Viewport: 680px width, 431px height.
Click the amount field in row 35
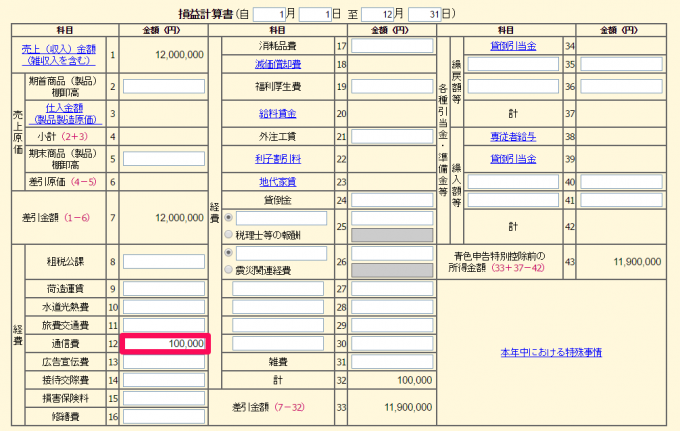click(621, 64)
